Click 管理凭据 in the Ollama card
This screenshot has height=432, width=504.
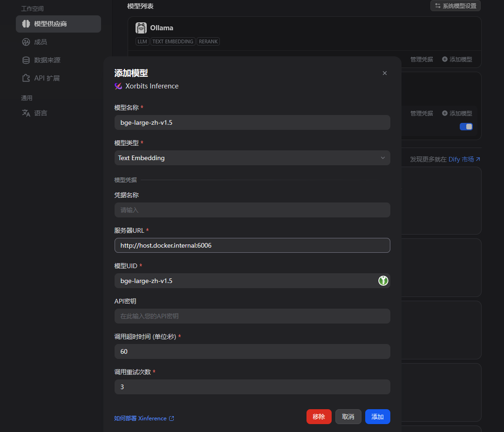tap(422, 60)
